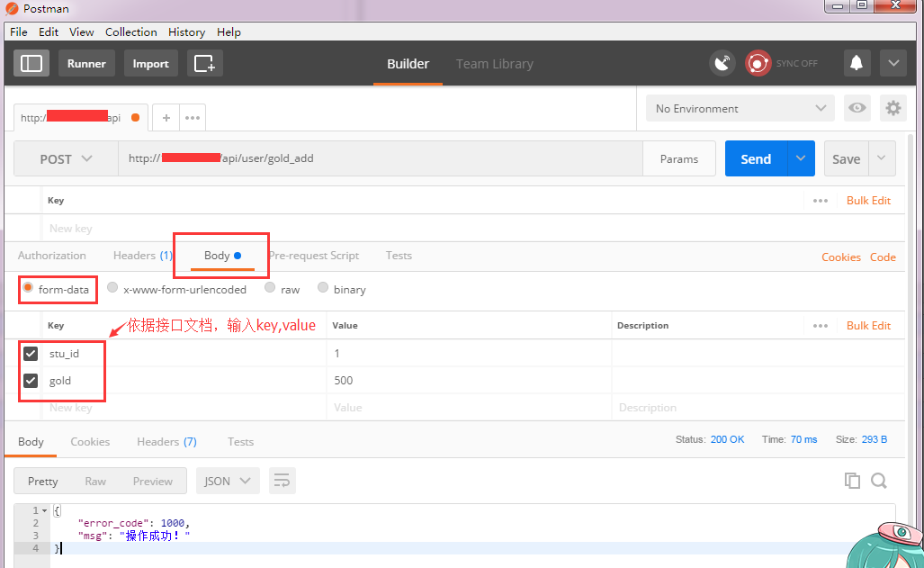Open tab options ellipsis menu
The image size is (924, 568).
193,118
